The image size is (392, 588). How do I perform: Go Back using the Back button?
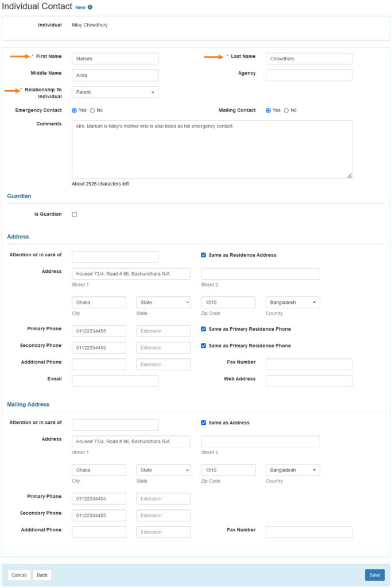(42, 575)
